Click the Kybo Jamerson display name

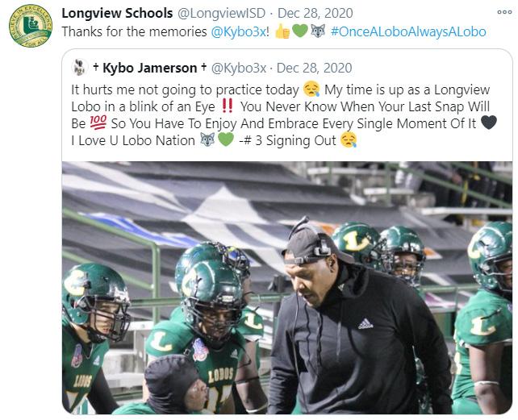point(149,68)
